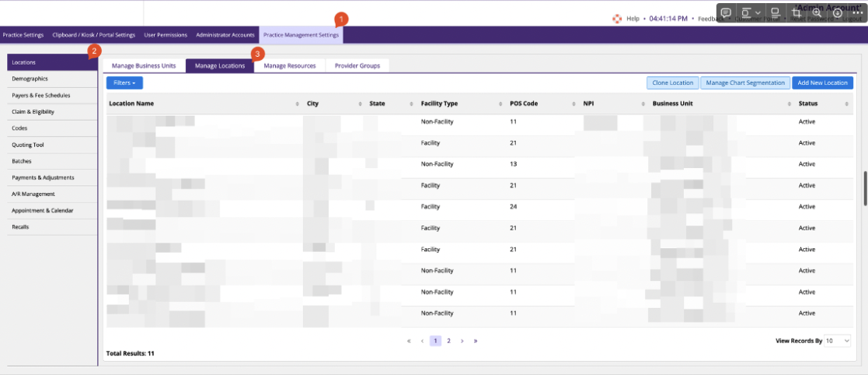This screenshot has height=375, width=868.
Task: Click the page vertical scrollbar thumb
Action: tap(865, 188)
